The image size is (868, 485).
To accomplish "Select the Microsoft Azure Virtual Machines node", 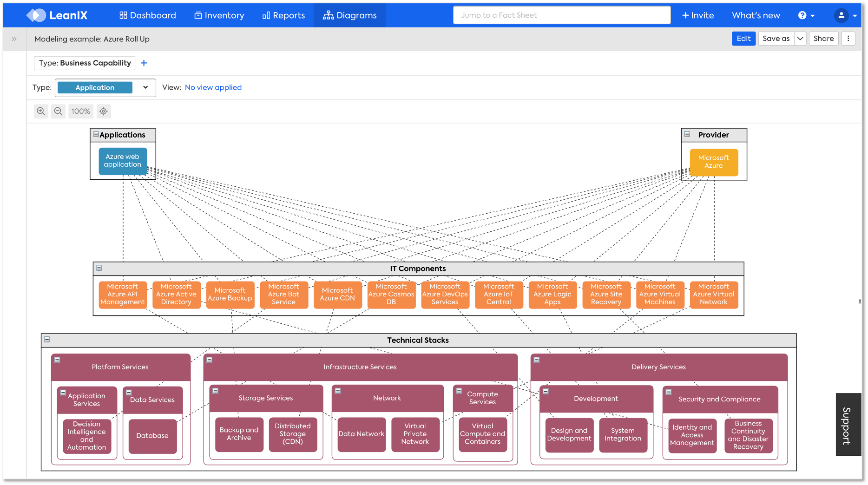I will (x=660, y=295).
